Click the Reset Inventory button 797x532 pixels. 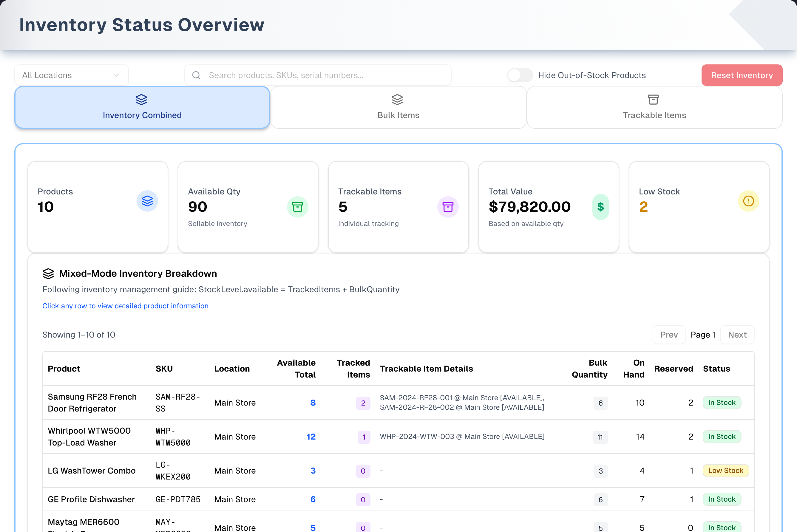point(742,75)
